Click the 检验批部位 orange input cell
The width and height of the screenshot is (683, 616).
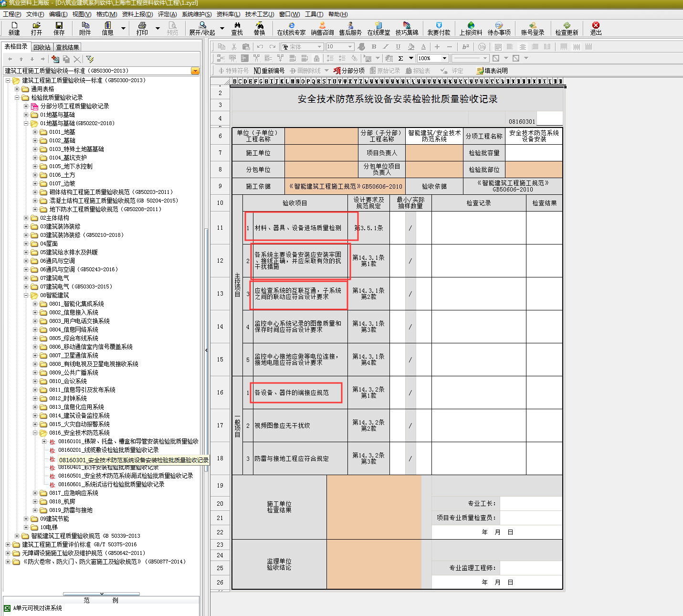tap(534, 170)
